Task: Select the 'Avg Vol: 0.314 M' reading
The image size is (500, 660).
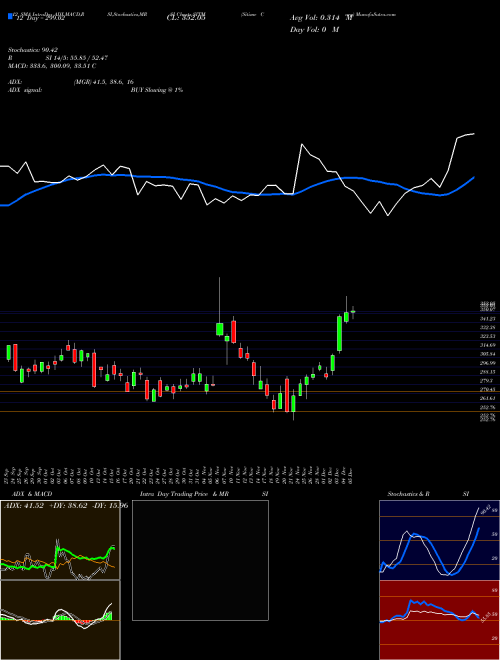Action: pos(321,18)
